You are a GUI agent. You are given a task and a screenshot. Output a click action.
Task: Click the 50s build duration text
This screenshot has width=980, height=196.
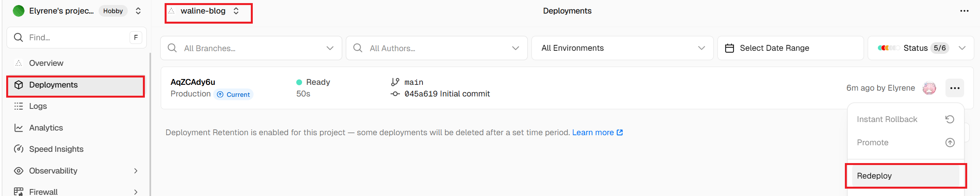click(303, 94)
